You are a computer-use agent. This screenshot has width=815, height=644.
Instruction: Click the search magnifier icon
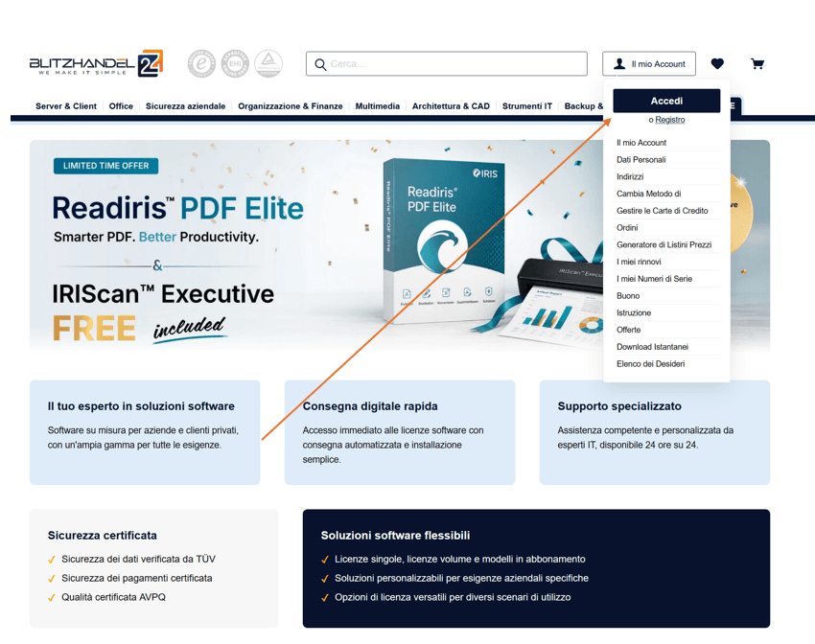[320, 64]
